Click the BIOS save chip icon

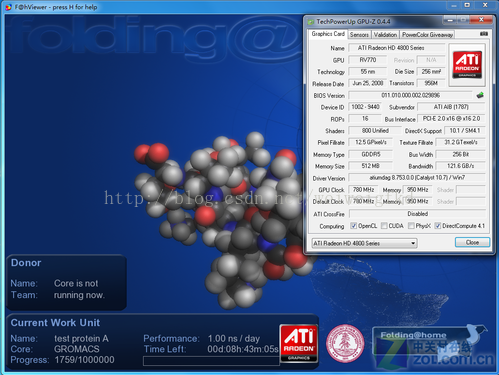(x=480, y=95)
